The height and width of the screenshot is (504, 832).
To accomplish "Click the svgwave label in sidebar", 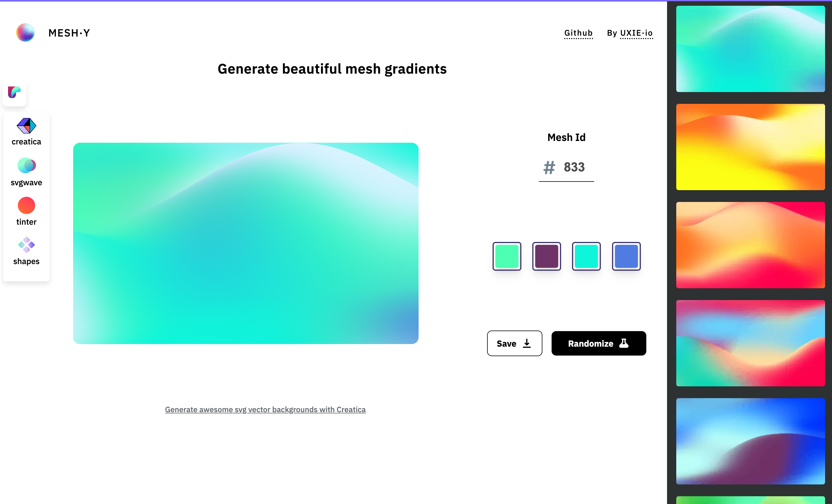I will click(x=26, y=182).
